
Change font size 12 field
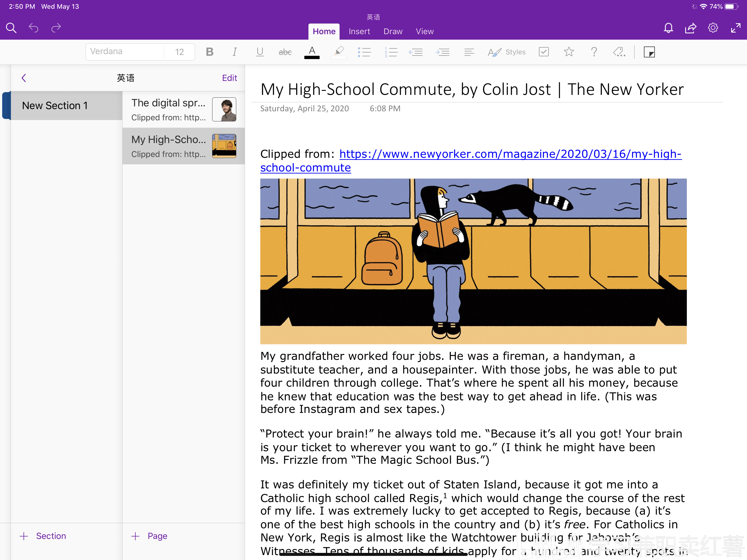point(179,52)
